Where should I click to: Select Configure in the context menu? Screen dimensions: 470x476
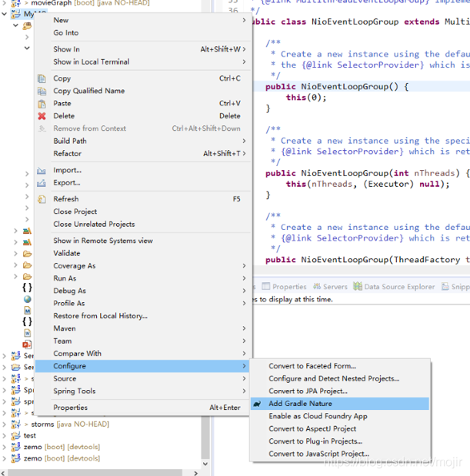pos(143,366)
